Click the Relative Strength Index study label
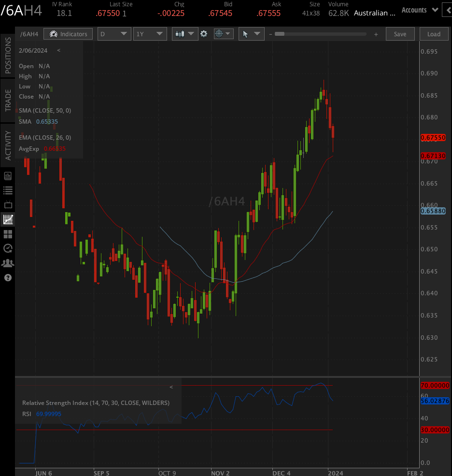 coord(96,403)
